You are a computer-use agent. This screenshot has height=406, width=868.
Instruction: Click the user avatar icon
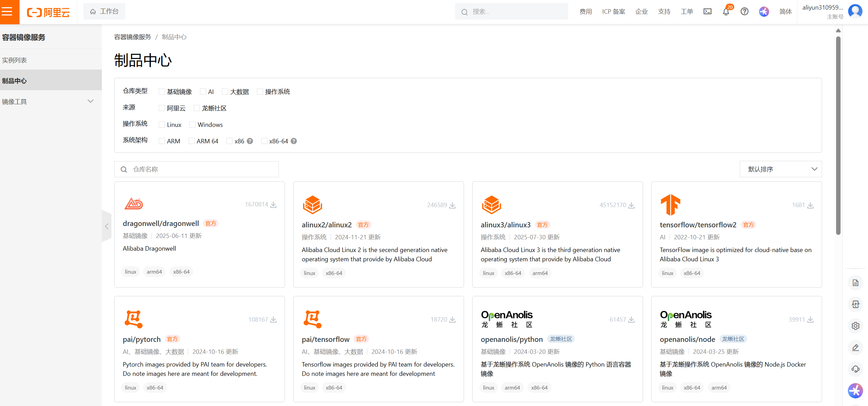click(x=855, y=11)
